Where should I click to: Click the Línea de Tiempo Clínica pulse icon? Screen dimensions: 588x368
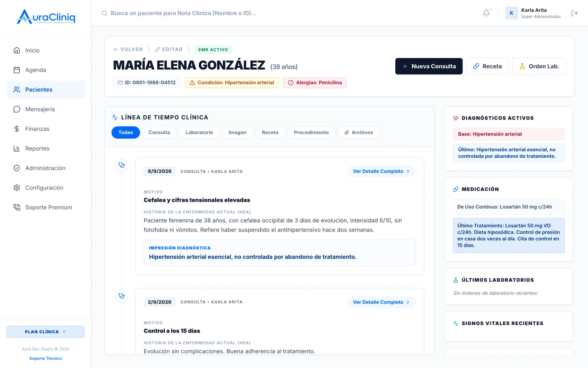(x=115, y=117)
